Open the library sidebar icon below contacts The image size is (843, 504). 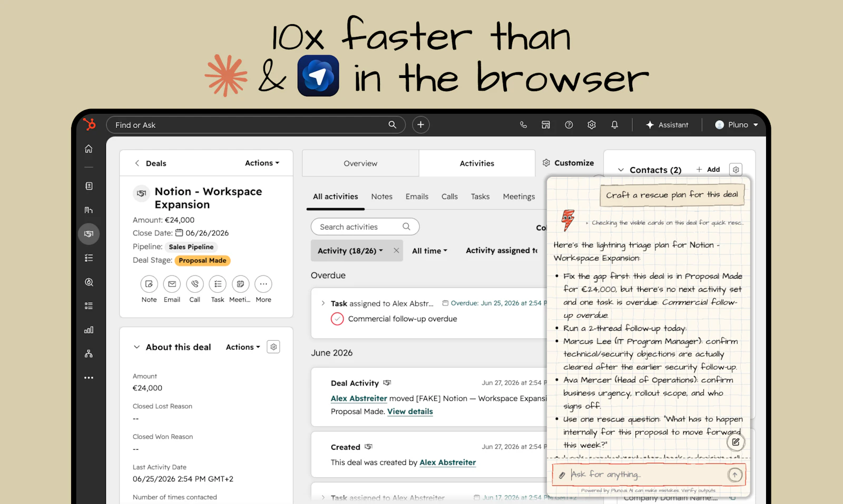tap(89, 210)
